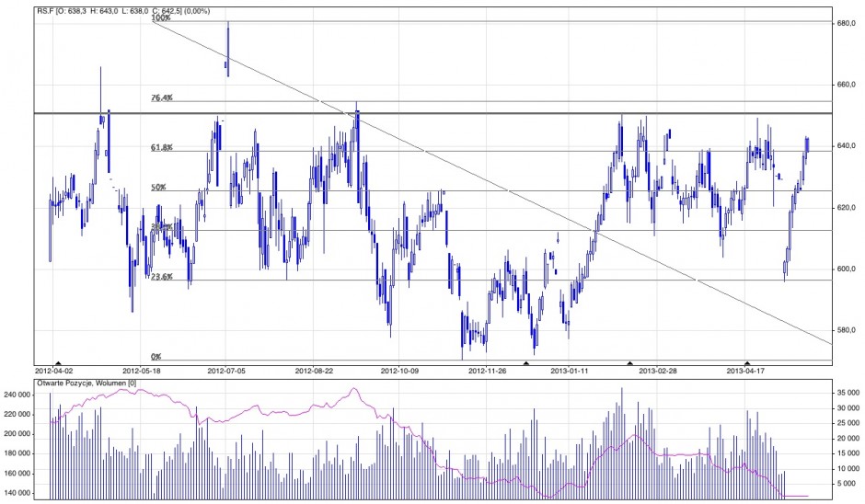
Task: Click the 240 000 open interest axis label
Action: coord(18,395)
